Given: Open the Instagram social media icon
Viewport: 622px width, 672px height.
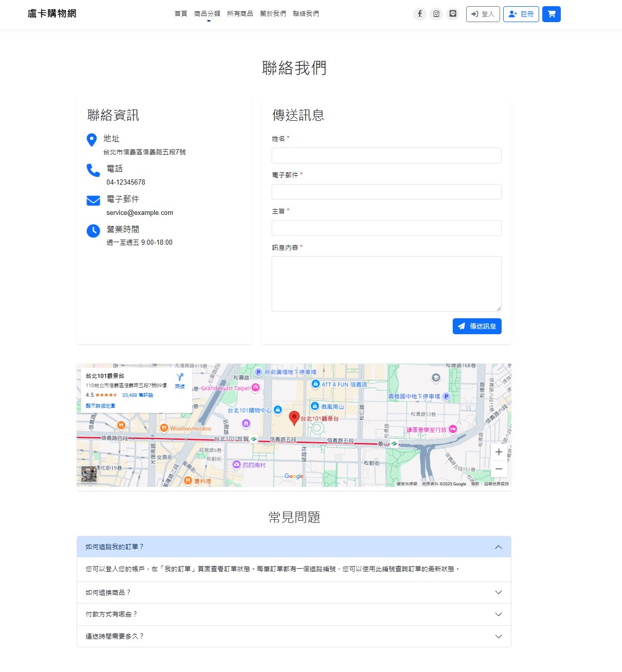Looking at the screenshot, I should pyautogui.click(x=436, y=14).
